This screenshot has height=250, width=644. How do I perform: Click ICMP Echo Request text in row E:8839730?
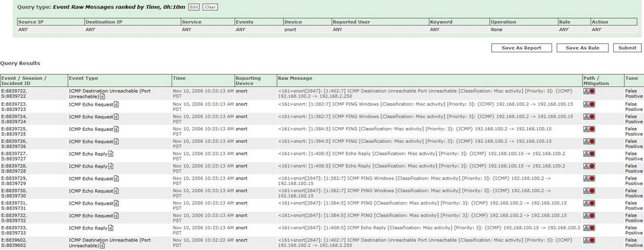pos(91,191)
